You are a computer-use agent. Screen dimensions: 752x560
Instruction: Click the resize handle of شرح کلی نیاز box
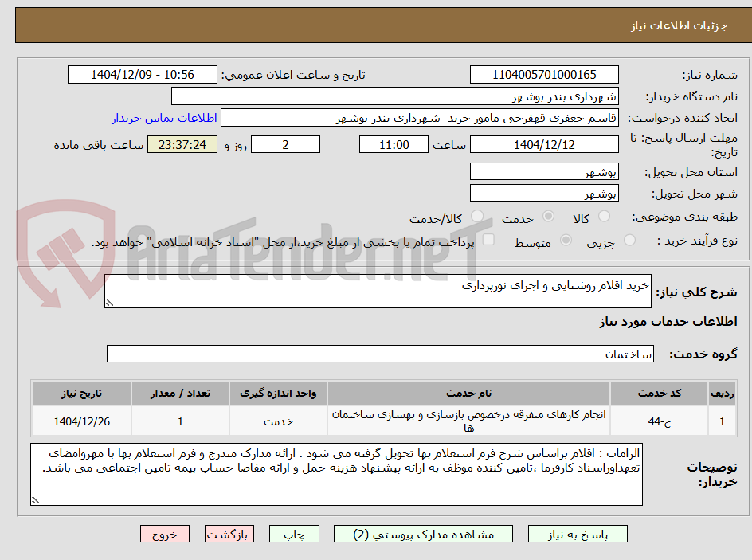[109, 303]
